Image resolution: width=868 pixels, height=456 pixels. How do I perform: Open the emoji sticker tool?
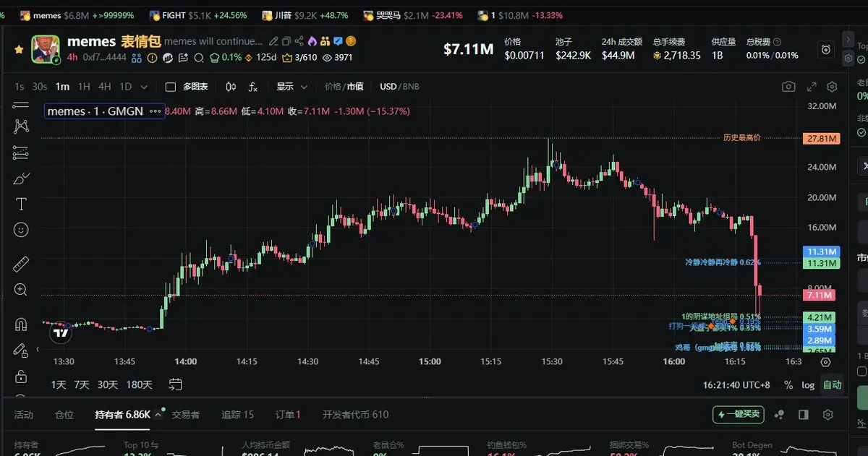(21, 230)
